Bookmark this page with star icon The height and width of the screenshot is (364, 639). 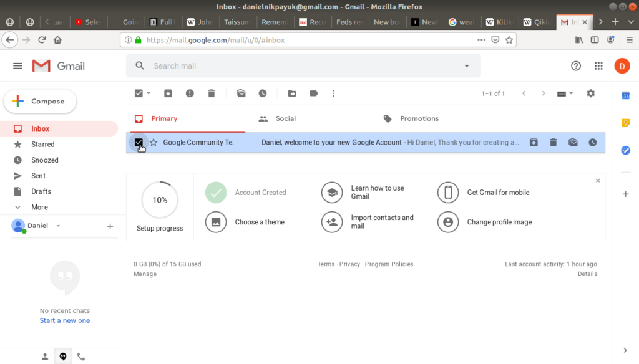(x=509, y=40)
